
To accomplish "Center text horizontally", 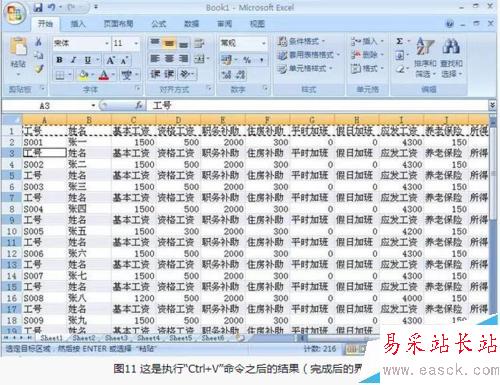I will 169,59.
